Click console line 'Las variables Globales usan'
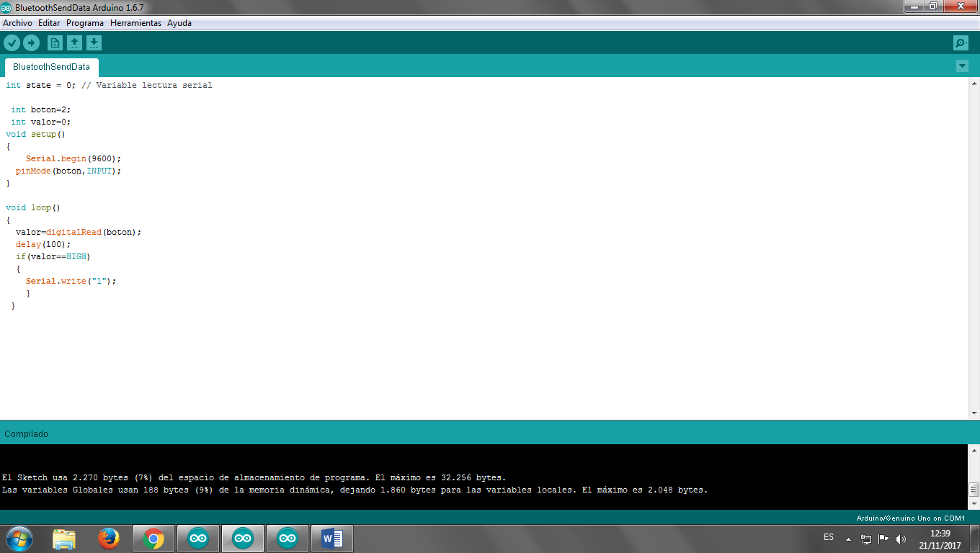The width and height of the screenshot is (980, 553). (355, 490)
